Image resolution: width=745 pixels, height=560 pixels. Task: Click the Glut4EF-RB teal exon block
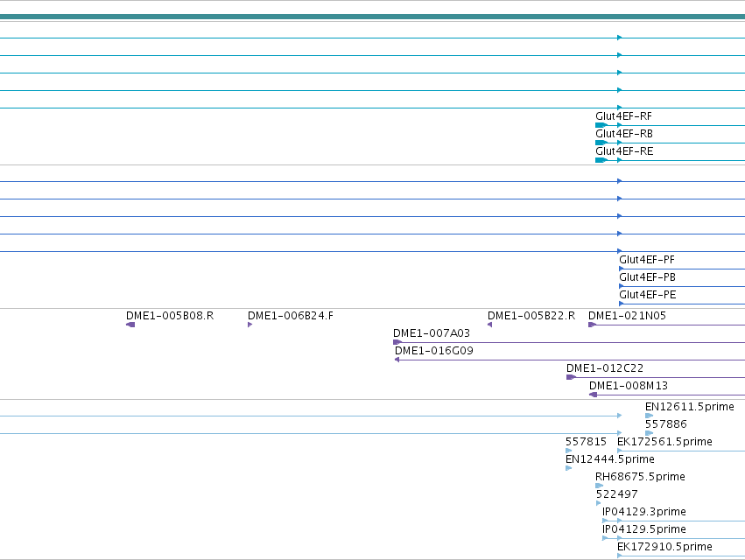tap(601, 143)
